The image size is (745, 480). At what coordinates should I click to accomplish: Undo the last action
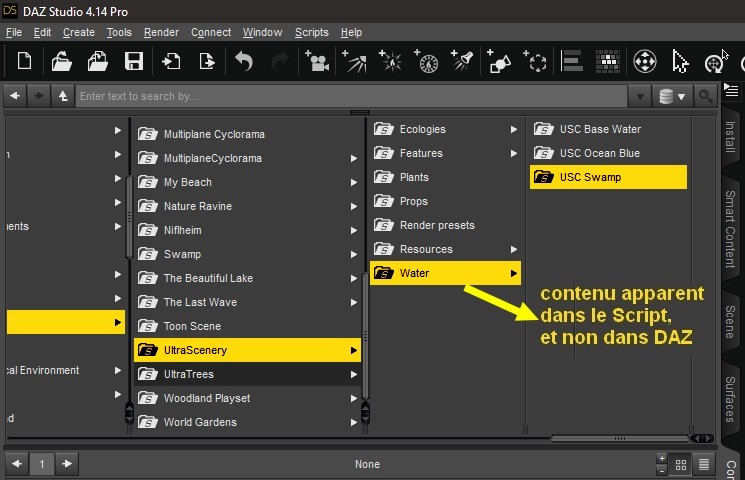244,62
